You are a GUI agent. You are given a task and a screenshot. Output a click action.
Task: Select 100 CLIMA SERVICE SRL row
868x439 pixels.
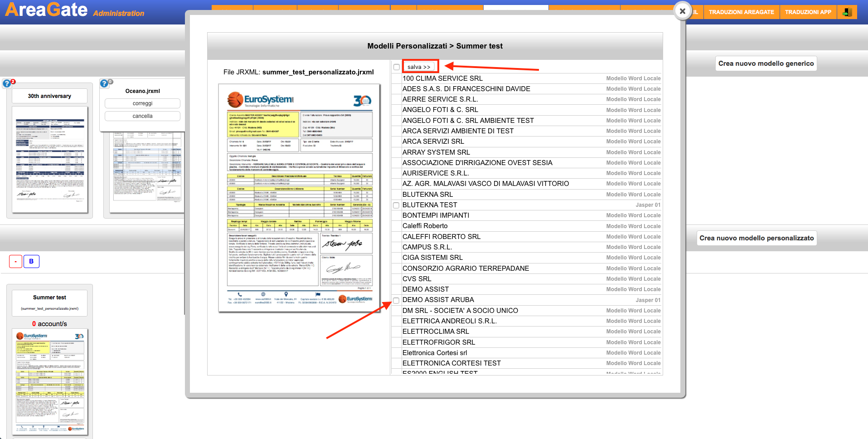point(526,78)
